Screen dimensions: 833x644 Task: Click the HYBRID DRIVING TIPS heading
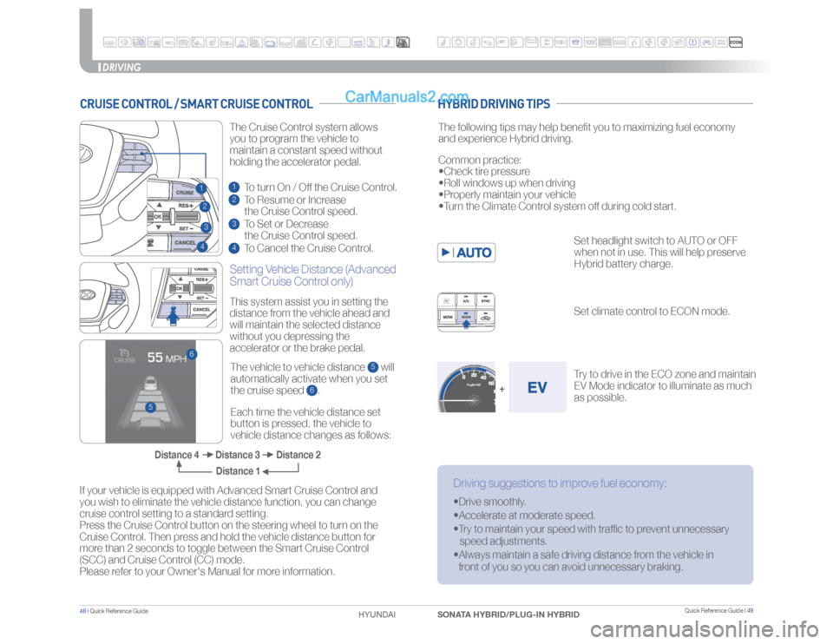coord(494,104)
